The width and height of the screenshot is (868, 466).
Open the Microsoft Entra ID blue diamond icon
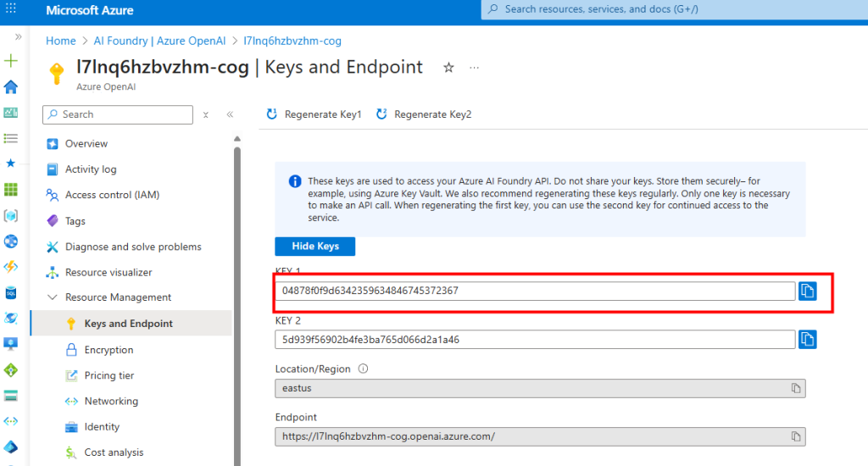pyautogui.click(x=10, y=447)
